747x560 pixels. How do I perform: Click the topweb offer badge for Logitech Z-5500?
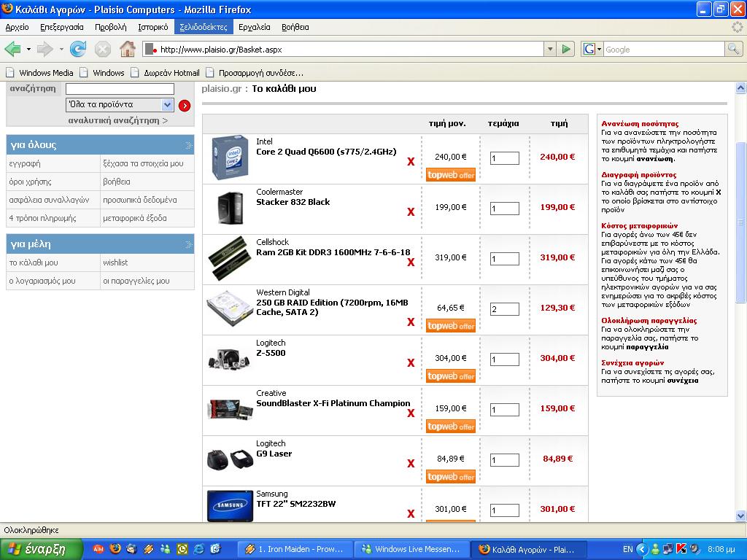pos(451,376)
